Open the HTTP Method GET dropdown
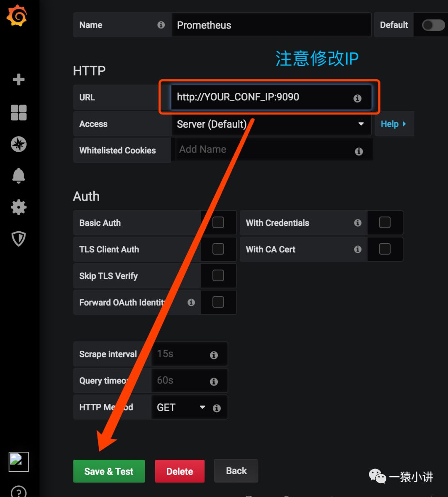The height and width of the screenshot is (497, 448). pos(182,407)
